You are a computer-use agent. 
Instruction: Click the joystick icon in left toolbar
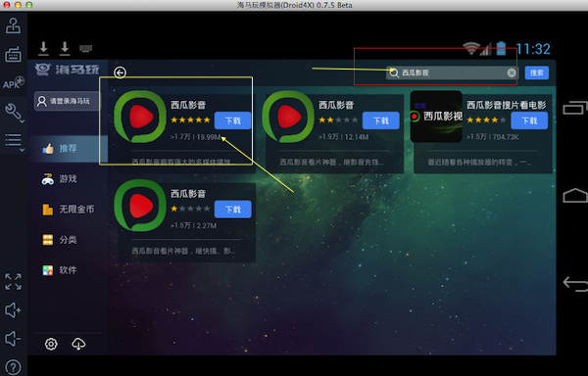[x=13, y=25]
